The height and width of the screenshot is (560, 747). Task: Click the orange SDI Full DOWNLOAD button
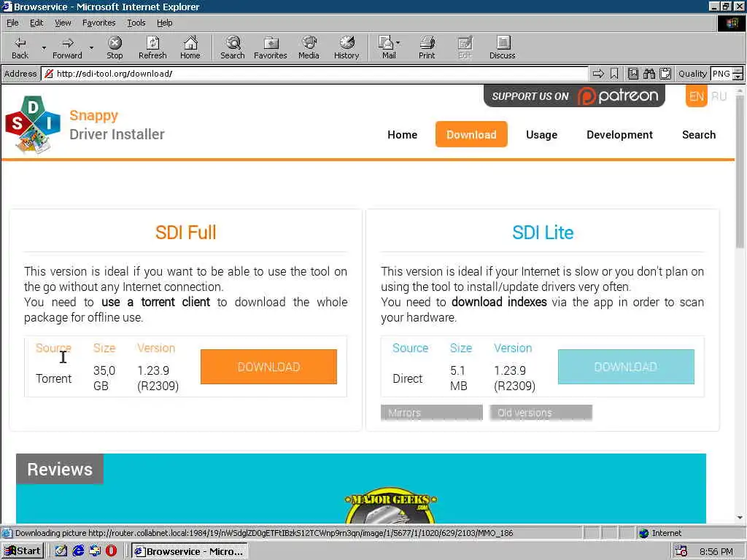click(x=268, y=367)
